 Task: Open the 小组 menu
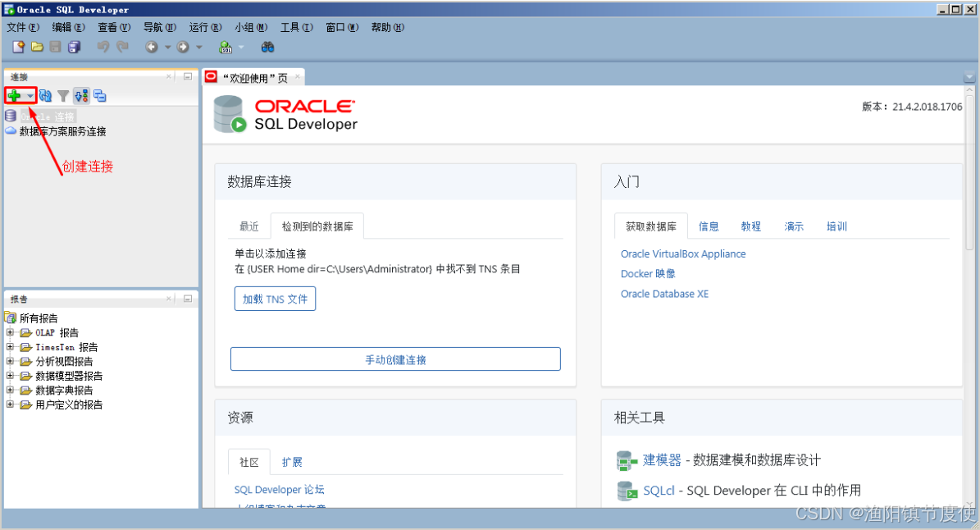tap(251, 27)
